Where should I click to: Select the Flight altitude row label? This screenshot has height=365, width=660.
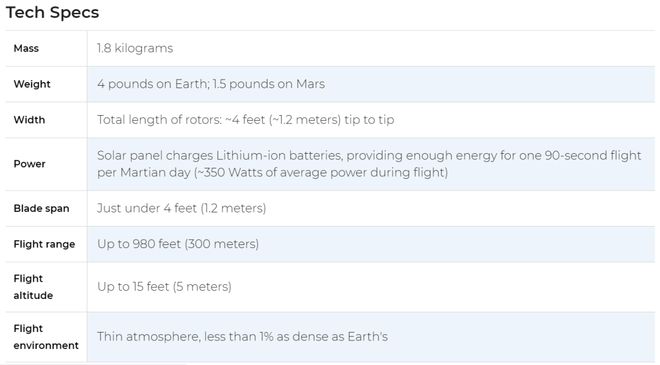pyautogui.click(x=33, y=287)
